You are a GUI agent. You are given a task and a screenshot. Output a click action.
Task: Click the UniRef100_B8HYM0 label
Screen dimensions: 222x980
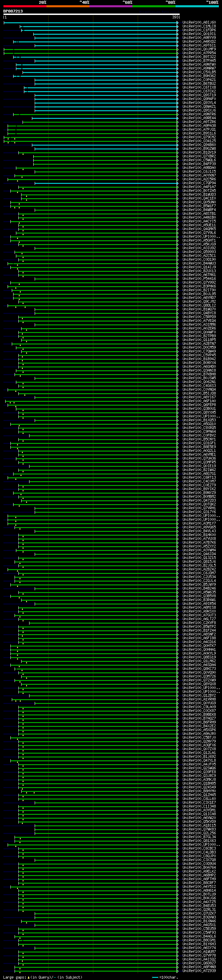pyautogui.click(x=199, y=791)
